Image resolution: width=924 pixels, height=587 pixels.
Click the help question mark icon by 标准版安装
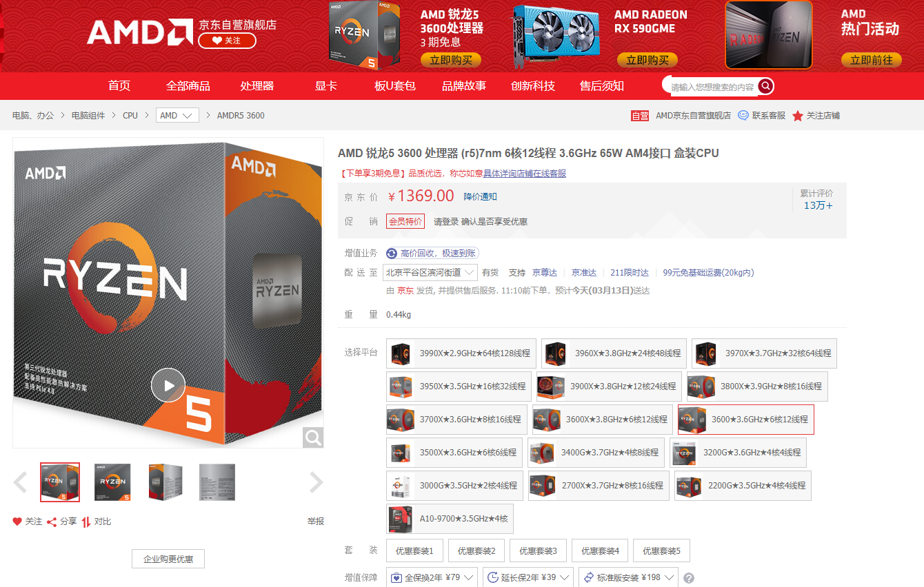tap(688, 578)
